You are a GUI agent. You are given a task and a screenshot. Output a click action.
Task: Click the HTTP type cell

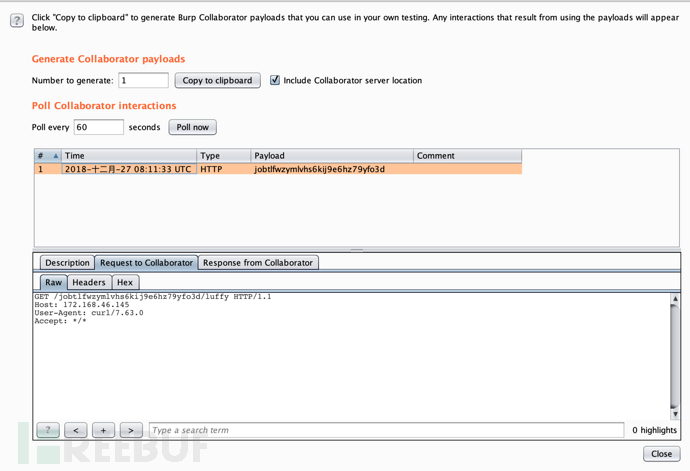224,169
